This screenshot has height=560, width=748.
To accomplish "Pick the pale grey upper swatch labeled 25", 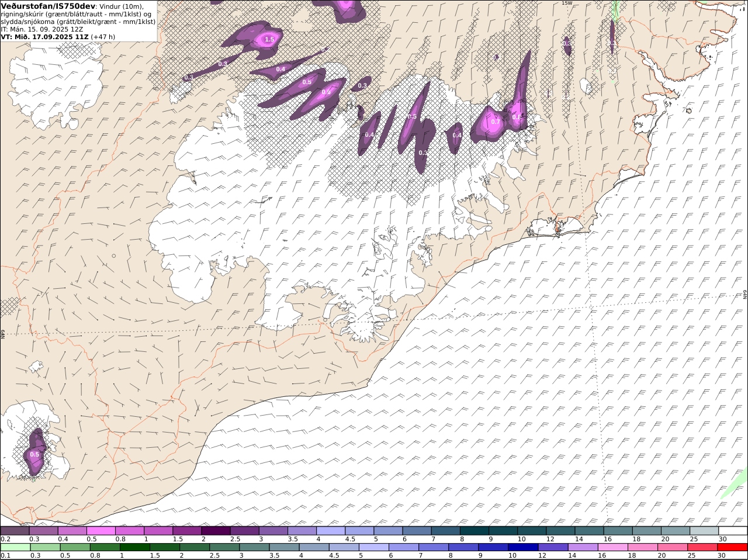I will (704, 531).
